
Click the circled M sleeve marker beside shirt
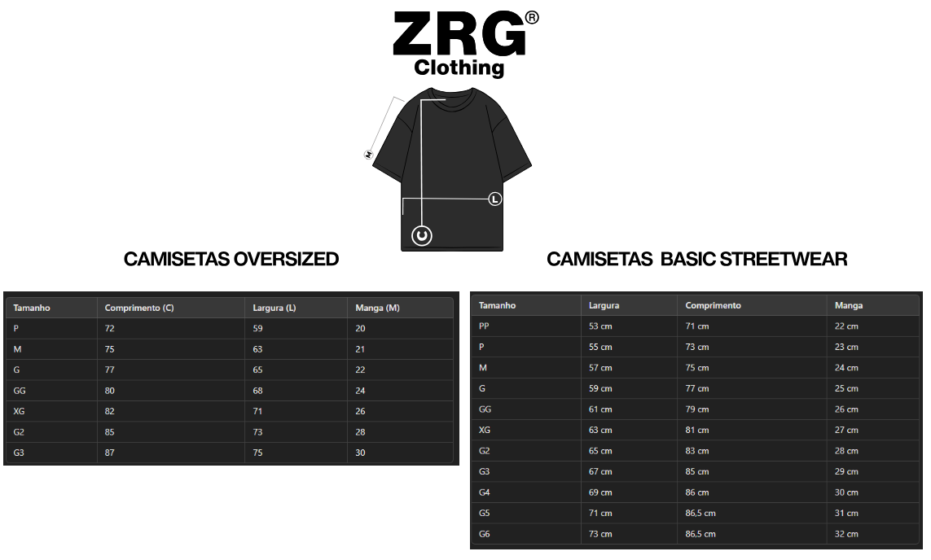[x=368, y=155]
